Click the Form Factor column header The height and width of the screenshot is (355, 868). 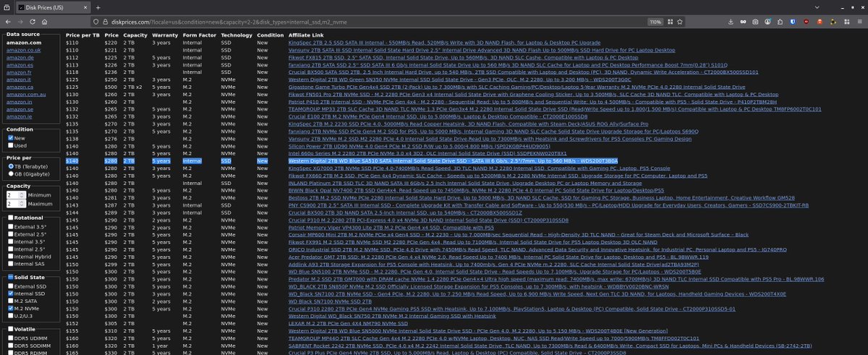[198, 35]
